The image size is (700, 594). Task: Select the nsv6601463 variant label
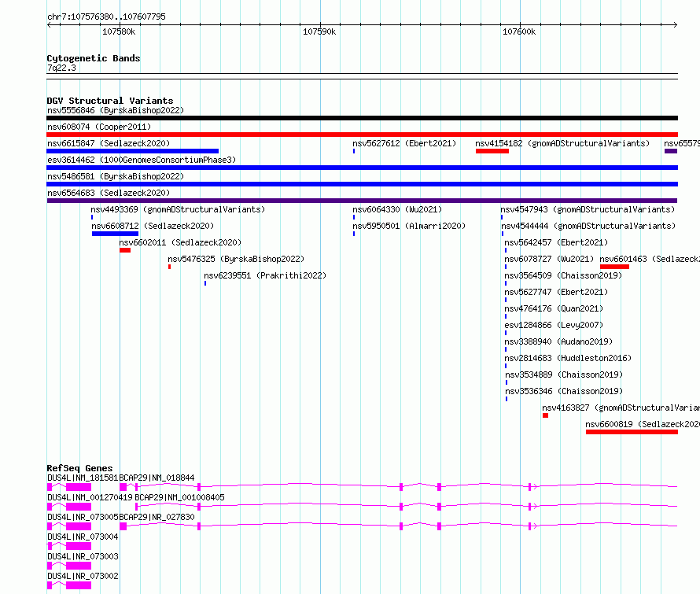650,259
